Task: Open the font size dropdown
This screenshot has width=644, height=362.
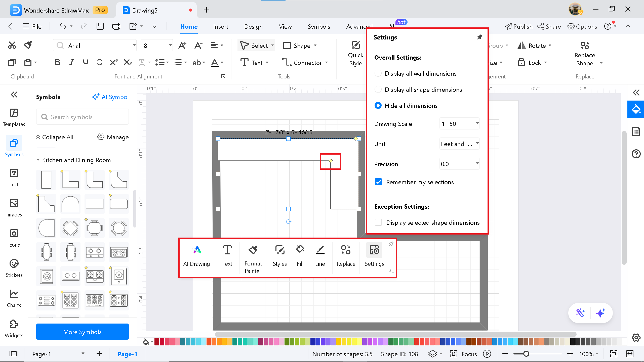Action: tap(170, 46)
